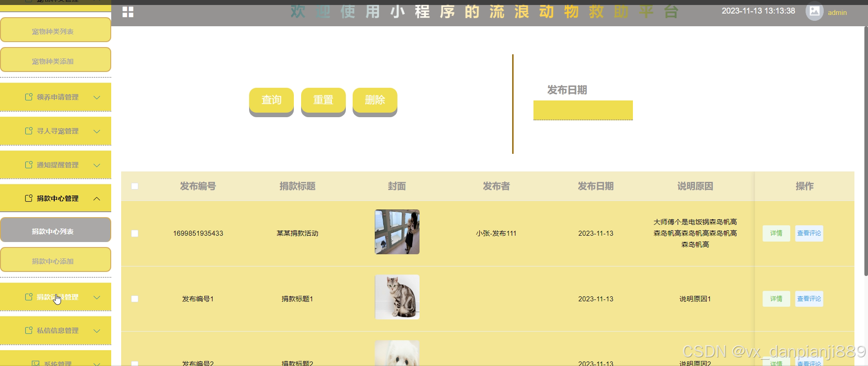Viewport: 868px width, 366px height.
Task: Click cell 某某捐款活动
Action: click(297, 233)
